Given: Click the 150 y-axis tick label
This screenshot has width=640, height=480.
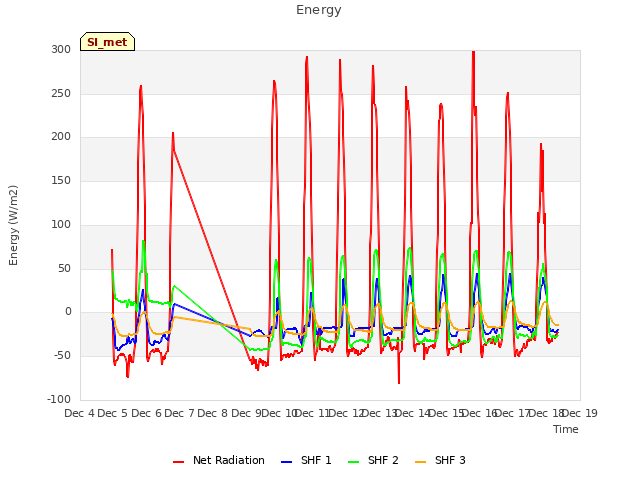Looking at the screenshot, I should tap(61, 180).
